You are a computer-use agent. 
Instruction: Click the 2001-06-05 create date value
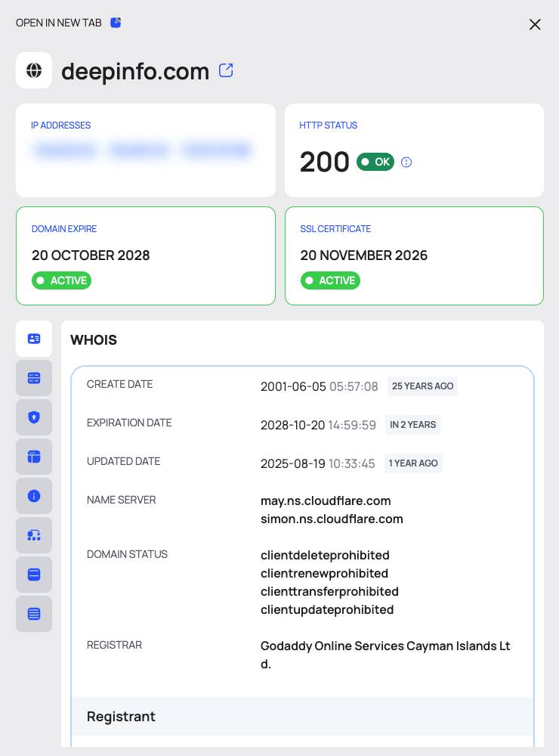[x=319, y=386]
